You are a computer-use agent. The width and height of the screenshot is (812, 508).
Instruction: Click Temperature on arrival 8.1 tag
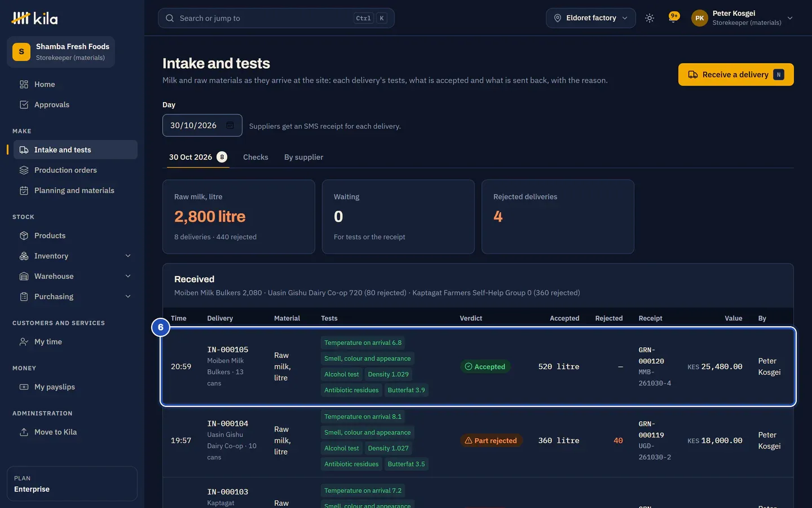pos(363,417)
